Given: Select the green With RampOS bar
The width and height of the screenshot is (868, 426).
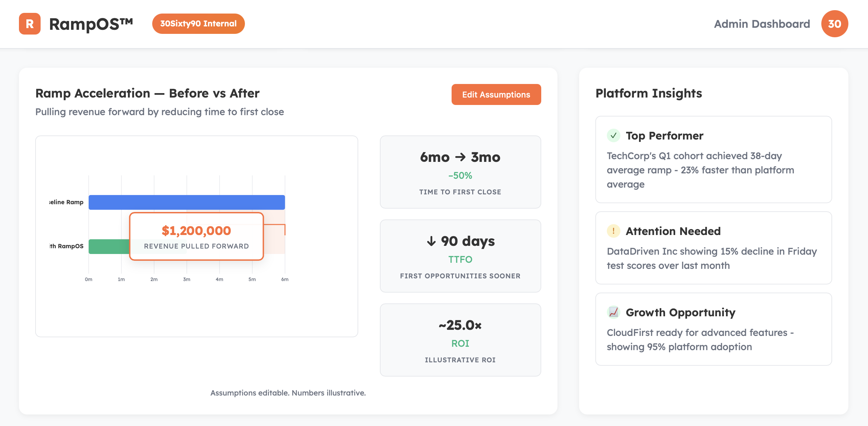Looking at the screenshot, I should (x=109, y=246).
